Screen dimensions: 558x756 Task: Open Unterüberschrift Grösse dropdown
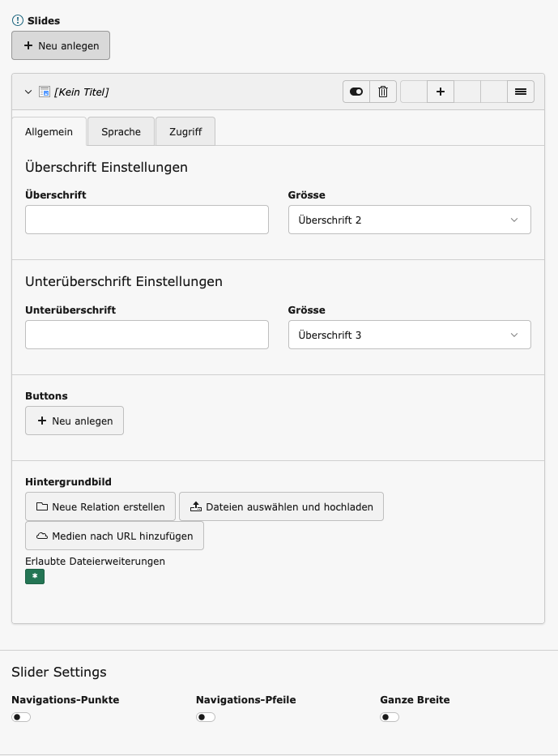coord(409,335)
